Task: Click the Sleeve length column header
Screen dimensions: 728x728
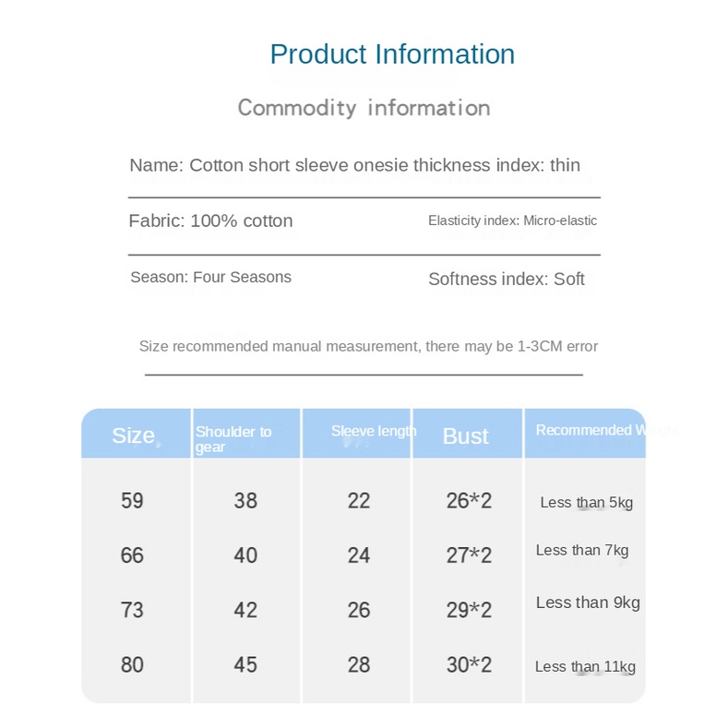Action: click(x=373, y=431)
